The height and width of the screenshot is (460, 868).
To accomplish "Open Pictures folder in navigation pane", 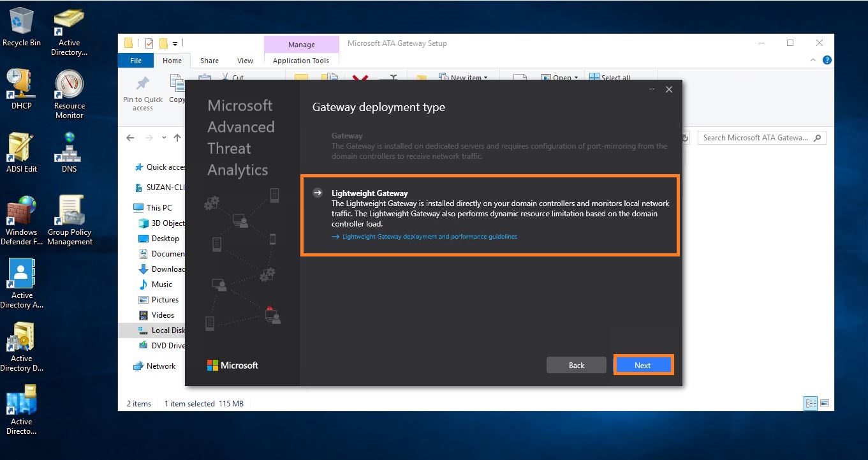I will [x=159, y=300].
